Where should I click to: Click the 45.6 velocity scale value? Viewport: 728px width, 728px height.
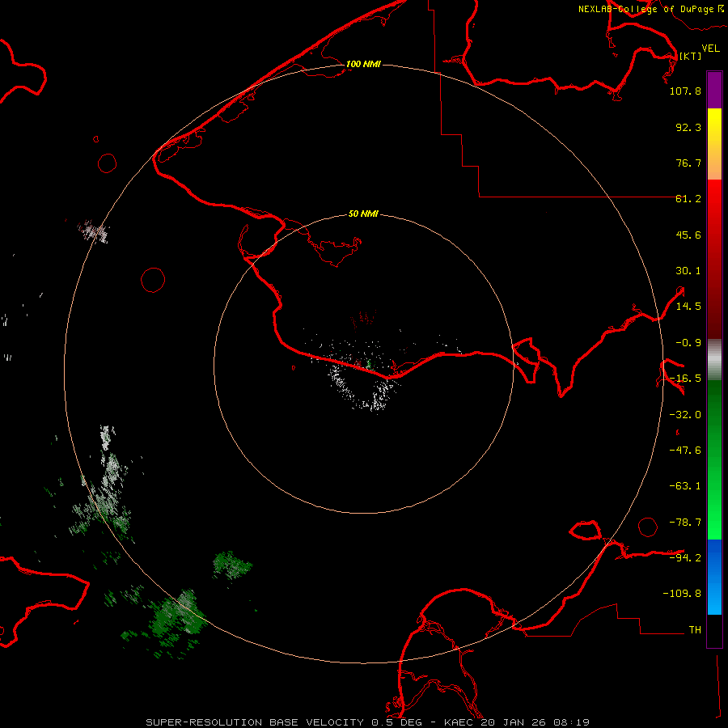point(688,235)
